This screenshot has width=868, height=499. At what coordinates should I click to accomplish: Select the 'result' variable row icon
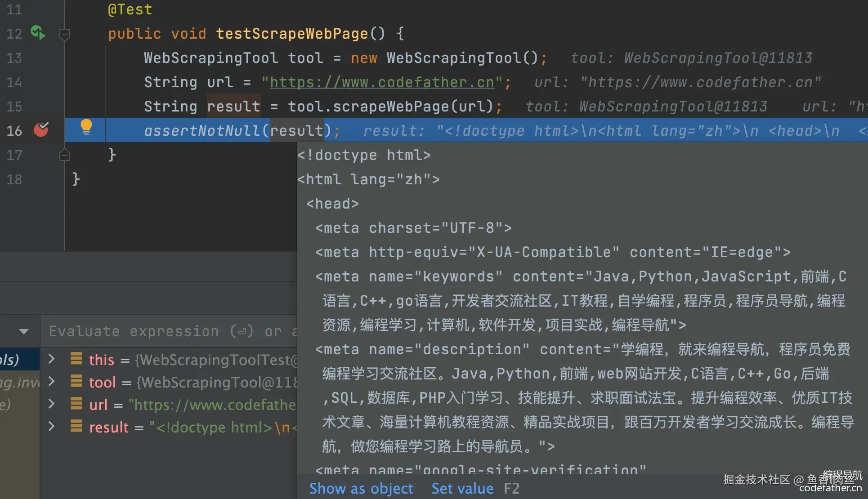pos(76,426)
